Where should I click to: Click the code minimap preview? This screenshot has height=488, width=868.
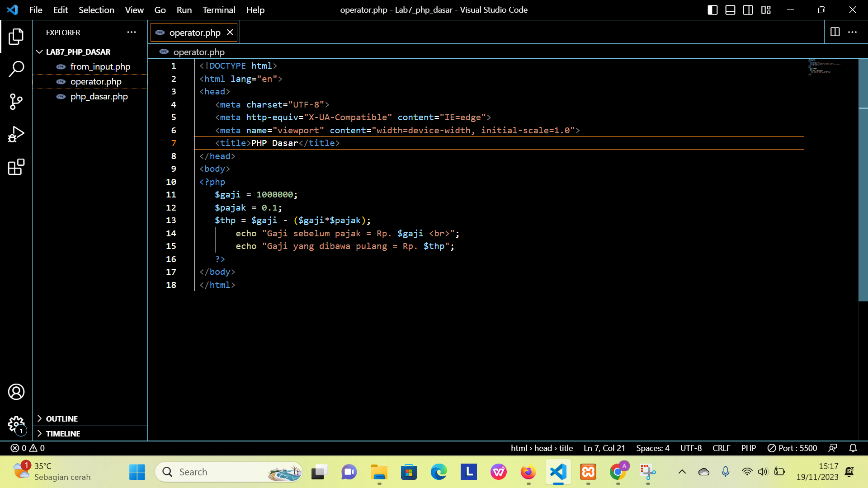tap(826, 67)
